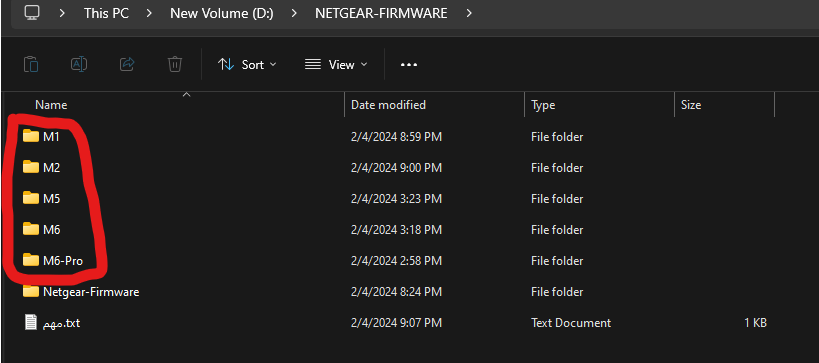
Task: Click File folder type in M1 row
Action: [557, 137]
